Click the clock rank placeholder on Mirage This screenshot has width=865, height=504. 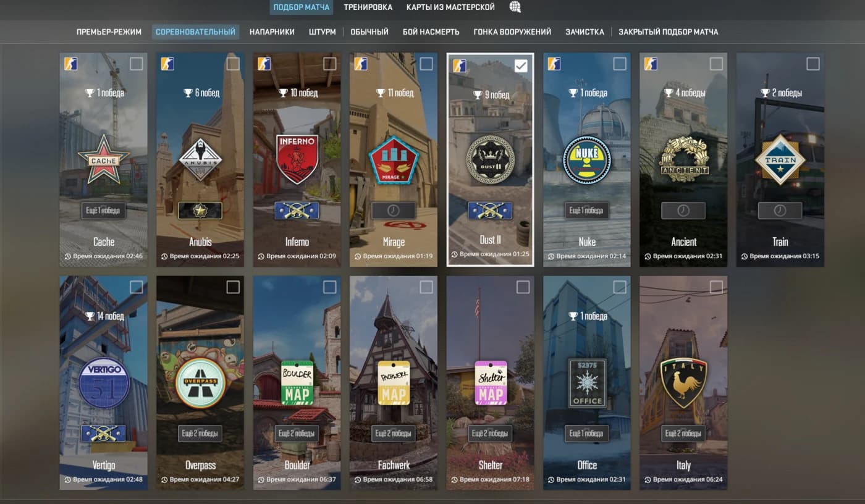tap(394, 211)
